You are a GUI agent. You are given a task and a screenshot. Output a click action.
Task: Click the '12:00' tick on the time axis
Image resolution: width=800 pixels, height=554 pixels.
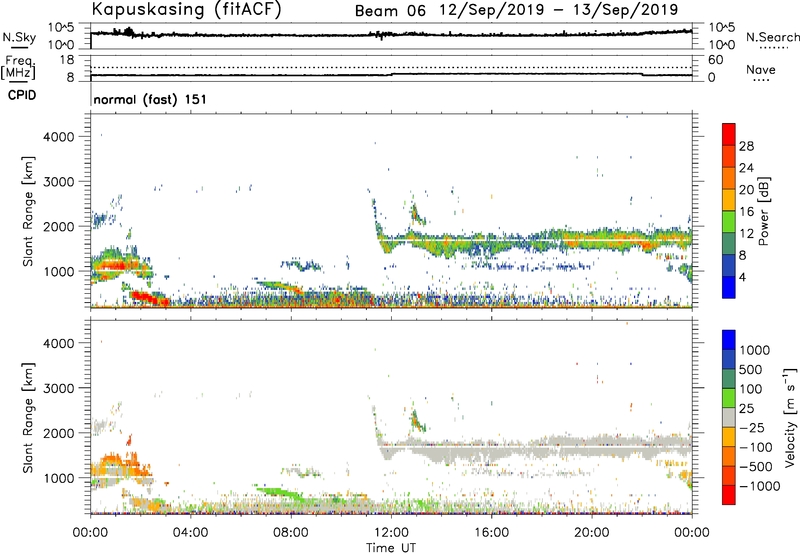pyautogui.click(x=391, y=533)
